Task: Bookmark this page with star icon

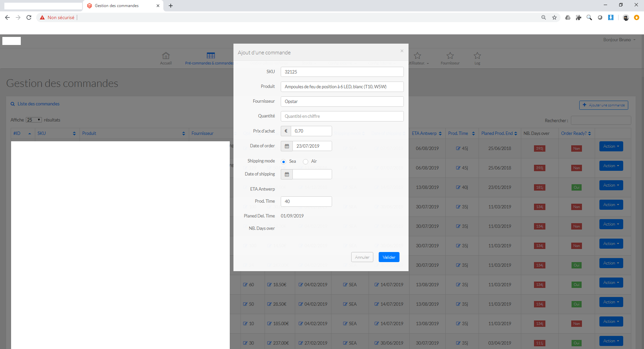Action: coord(554,17)
